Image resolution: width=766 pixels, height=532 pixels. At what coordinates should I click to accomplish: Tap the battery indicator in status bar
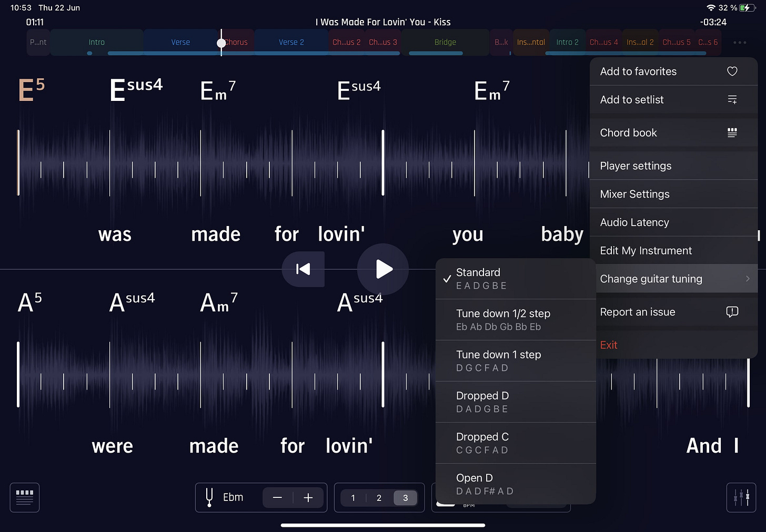747,8
